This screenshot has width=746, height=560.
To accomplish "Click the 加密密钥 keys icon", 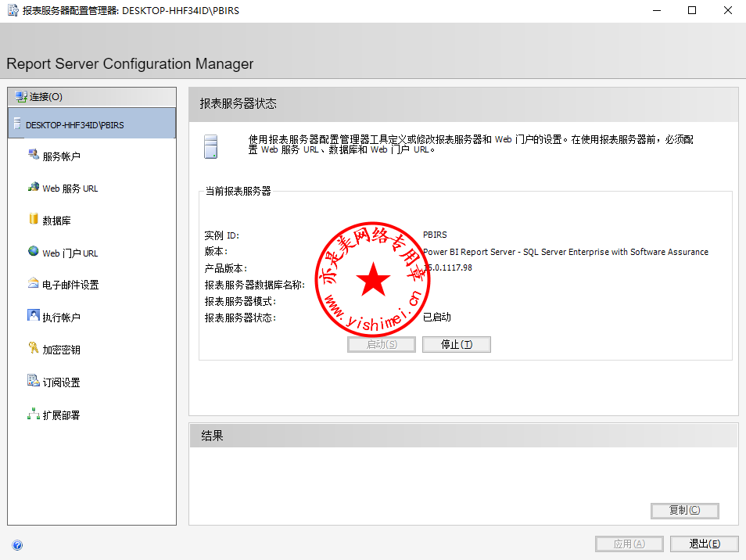I will (x=34, y=348).
